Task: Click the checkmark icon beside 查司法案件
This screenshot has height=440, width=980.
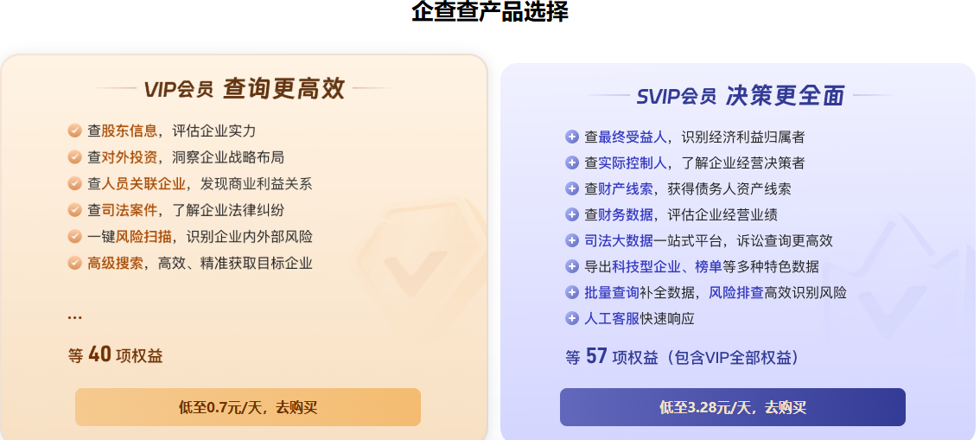Action: [x=74, y=210]
